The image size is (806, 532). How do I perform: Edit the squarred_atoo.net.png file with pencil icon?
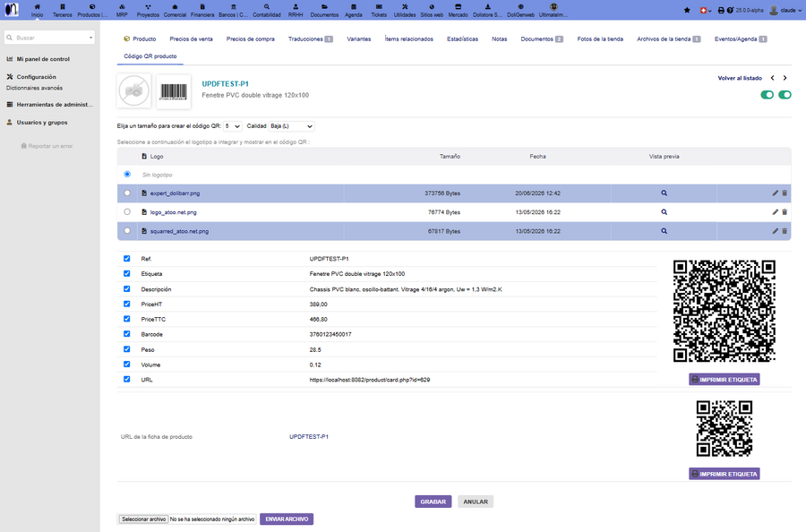776,231
